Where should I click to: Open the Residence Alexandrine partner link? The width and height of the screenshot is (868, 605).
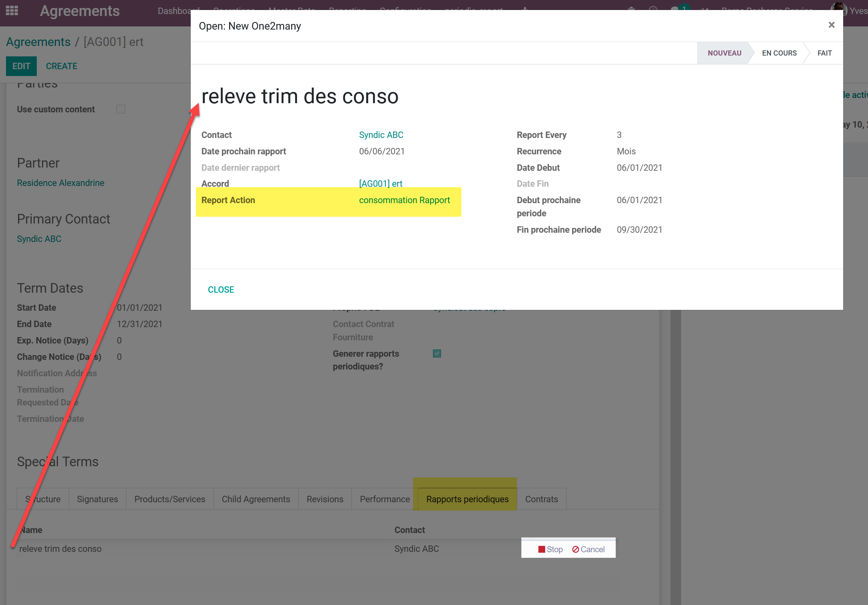coord(60,183)
